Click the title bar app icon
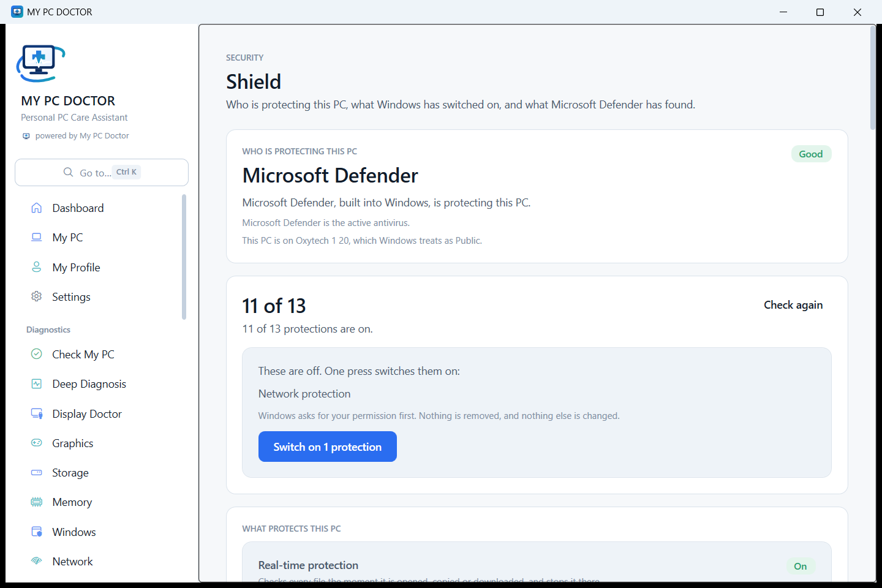 click(17, 12)
